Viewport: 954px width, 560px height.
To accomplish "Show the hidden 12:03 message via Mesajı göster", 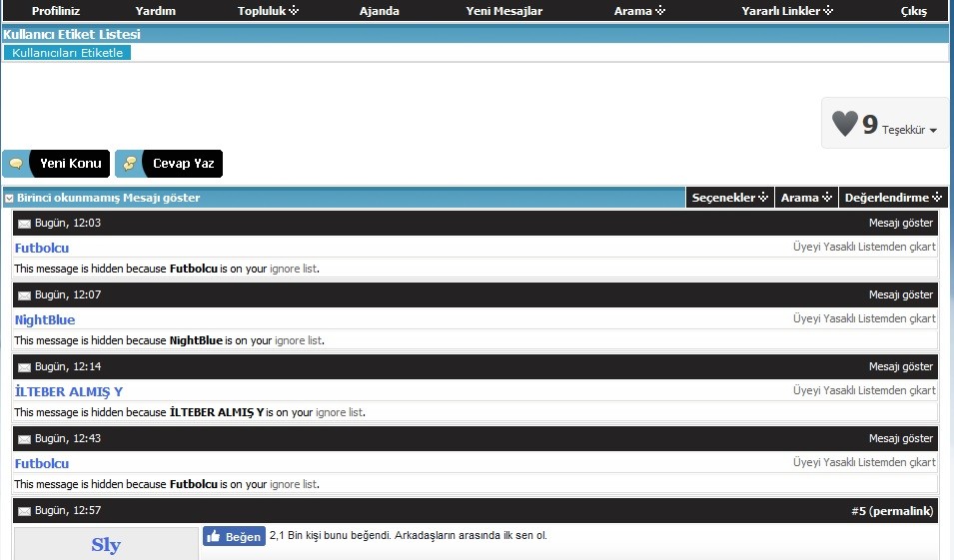I will pos(900,224).
